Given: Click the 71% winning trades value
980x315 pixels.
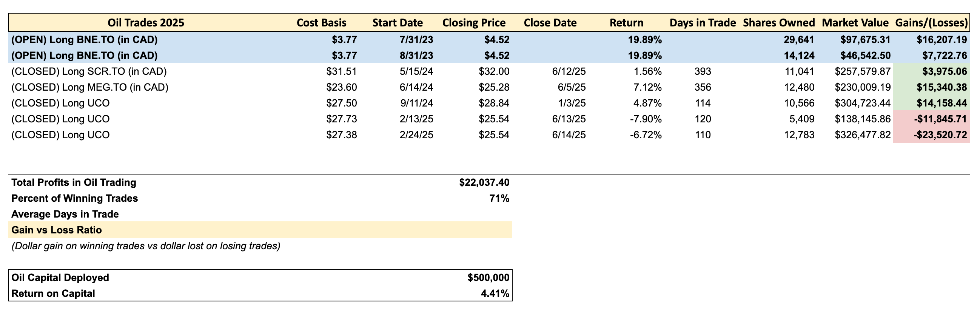Looking at the screenshot, I should tap(499, 199).
